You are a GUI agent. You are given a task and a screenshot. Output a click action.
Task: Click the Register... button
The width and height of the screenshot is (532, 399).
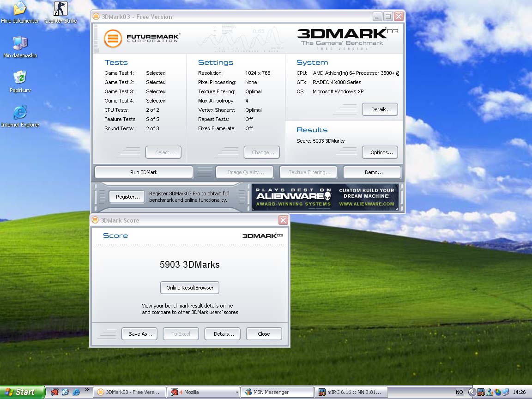click(127, 196)
